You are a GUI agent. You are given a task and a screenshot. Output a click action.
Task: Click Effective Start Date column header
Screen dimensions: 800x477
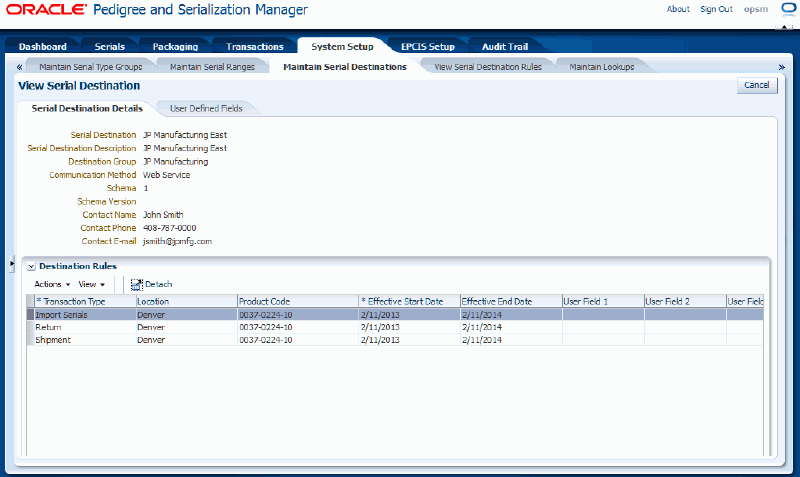(x=409, y=302)
